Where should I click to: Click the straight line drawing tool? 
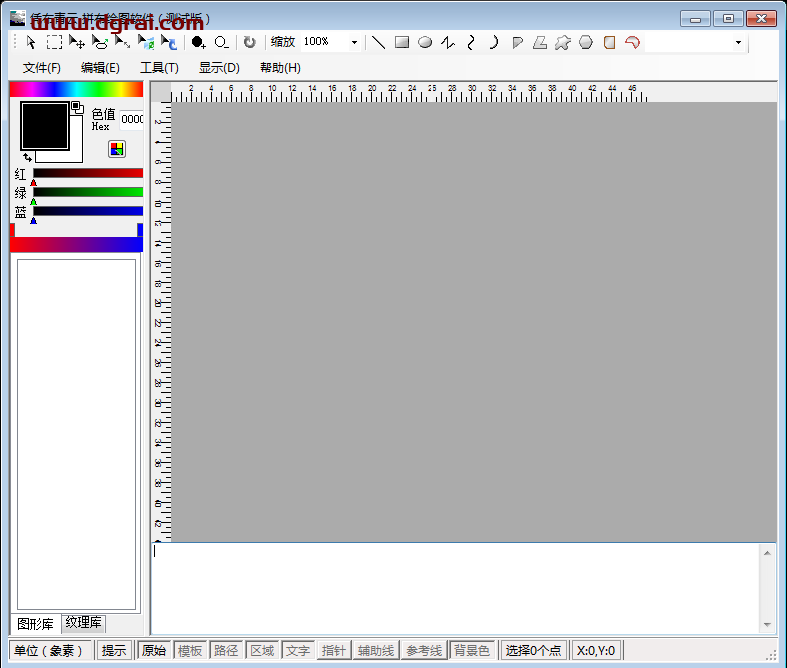pyautogui.click(x=379, y=42)
